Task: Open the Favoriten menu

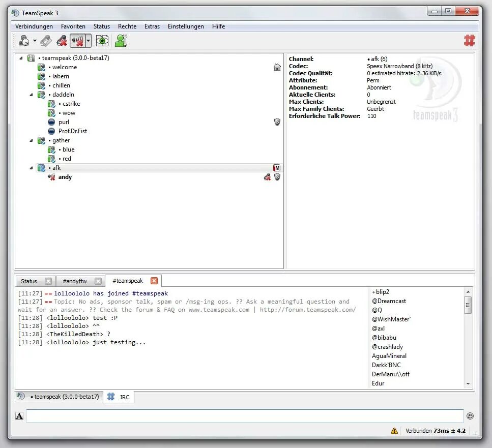Action: click(x=73, y=26)
